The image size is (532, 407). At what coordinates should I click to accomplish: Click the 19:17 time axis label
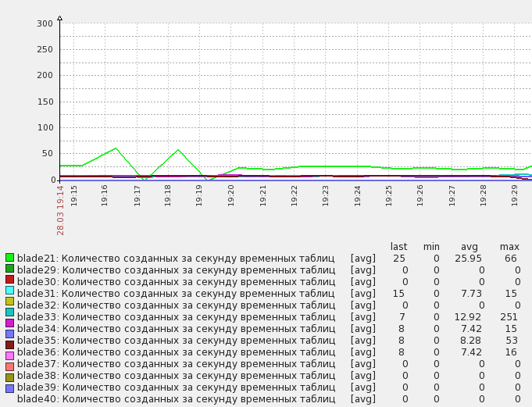(x=137, y=196)
